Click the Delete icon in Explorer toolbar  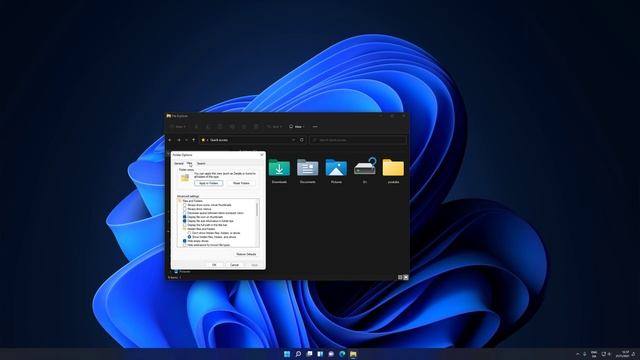(x=256, y=127)
